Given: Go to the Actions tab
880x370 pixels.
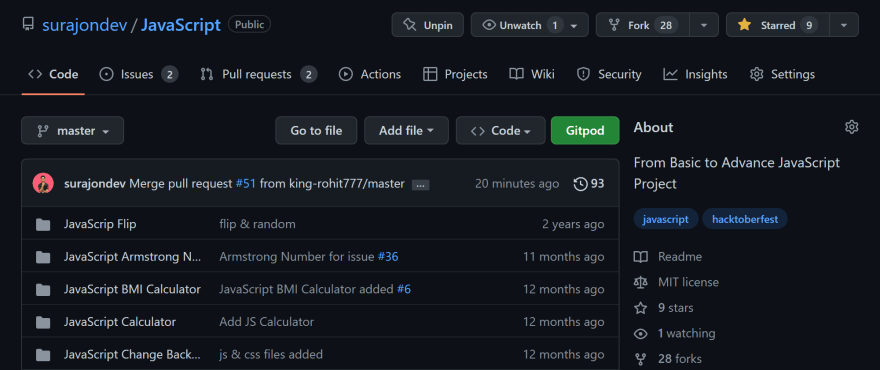Looking at the screenshot, I should (x=370, y=74).
